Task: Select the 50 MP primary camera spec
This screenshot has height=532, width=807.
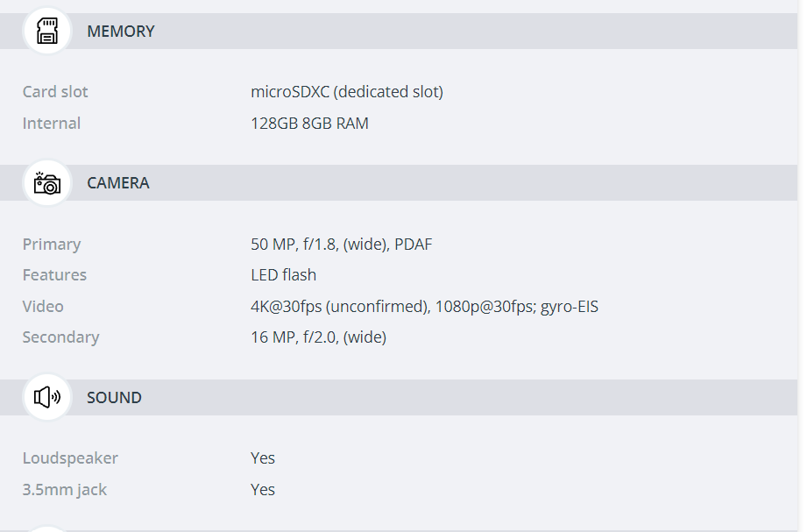Action: (x=341, y=245)
